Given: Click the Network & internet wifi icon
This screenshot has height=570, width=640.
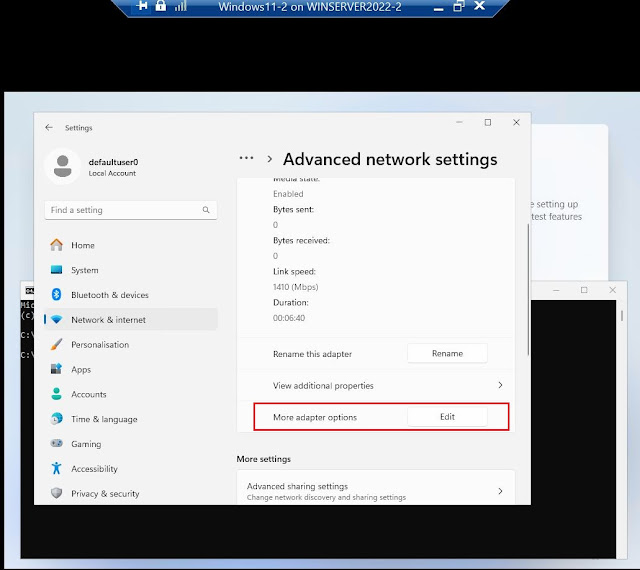Looking at the screenshot, I should point(56,320).
